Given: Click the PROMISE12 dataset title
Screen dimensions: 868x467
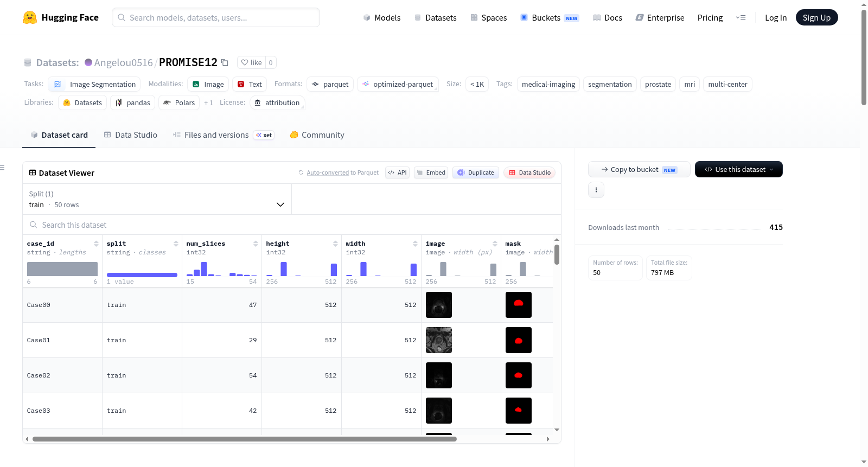Looking at the screenshot, I should (x=188, y=62).
